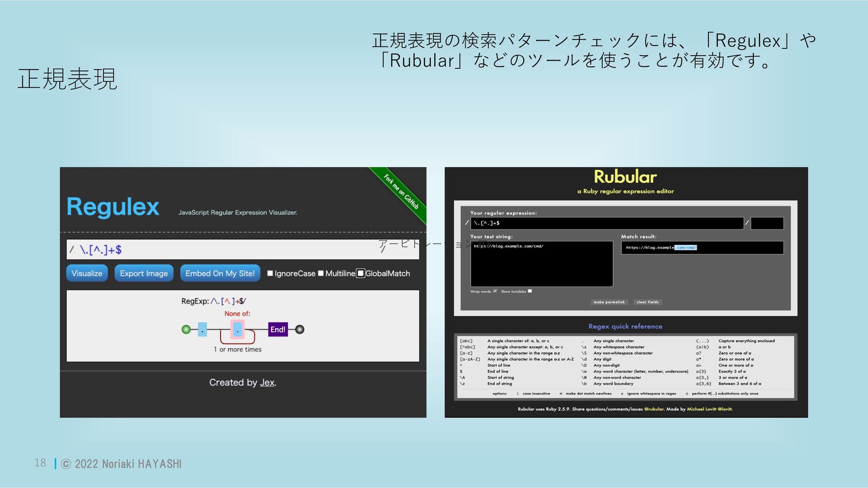
Task: Toggle the Multiline checkbox
Action: (321, 273)
